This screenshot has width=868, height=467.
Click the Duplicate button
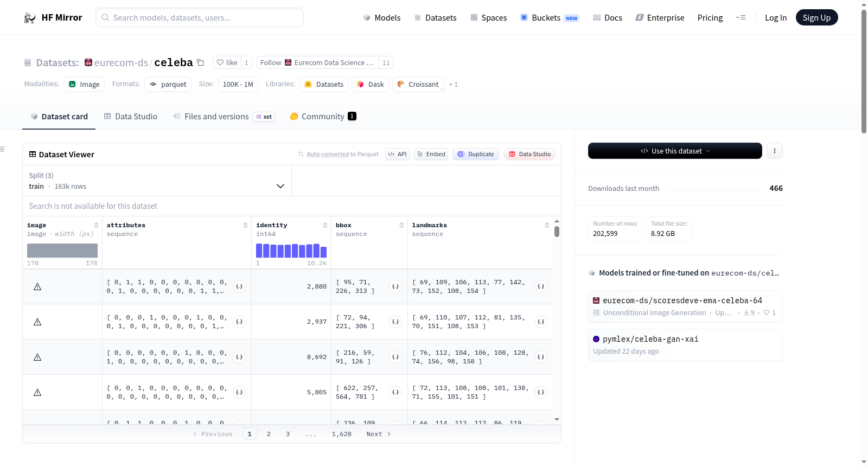tap(476, 154)
